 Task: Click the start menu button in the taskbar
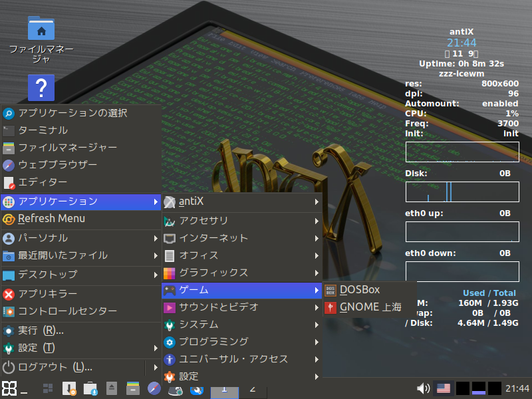9,388
